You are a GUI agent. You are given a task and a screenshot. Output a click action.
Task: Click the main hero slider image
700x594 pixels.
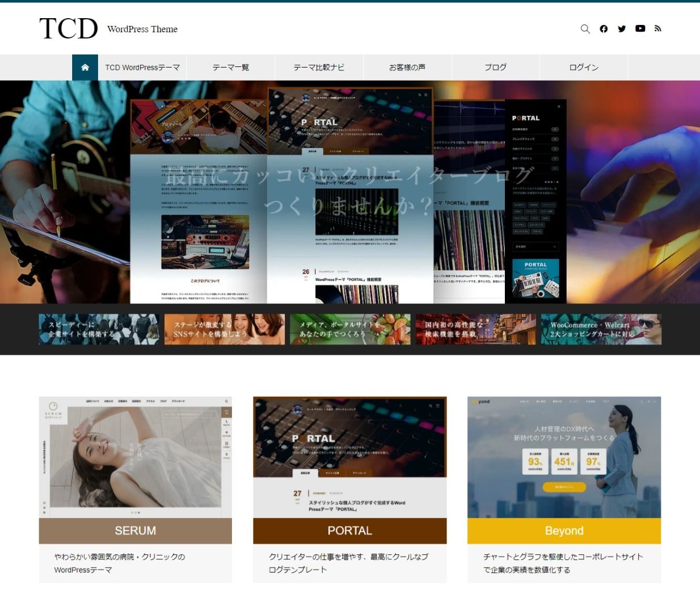[x=350, y=193]
